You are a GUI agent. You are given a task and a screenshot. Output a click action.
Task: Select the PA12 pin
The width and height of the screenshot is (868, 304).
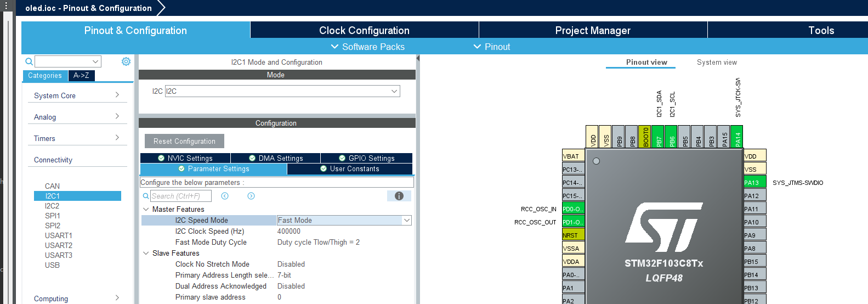click(x=754, y=195)
